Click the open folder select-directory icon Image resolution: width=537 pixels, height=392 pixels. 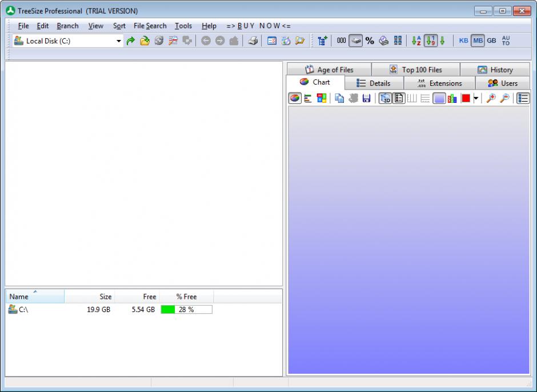click(x=145, y=41)
